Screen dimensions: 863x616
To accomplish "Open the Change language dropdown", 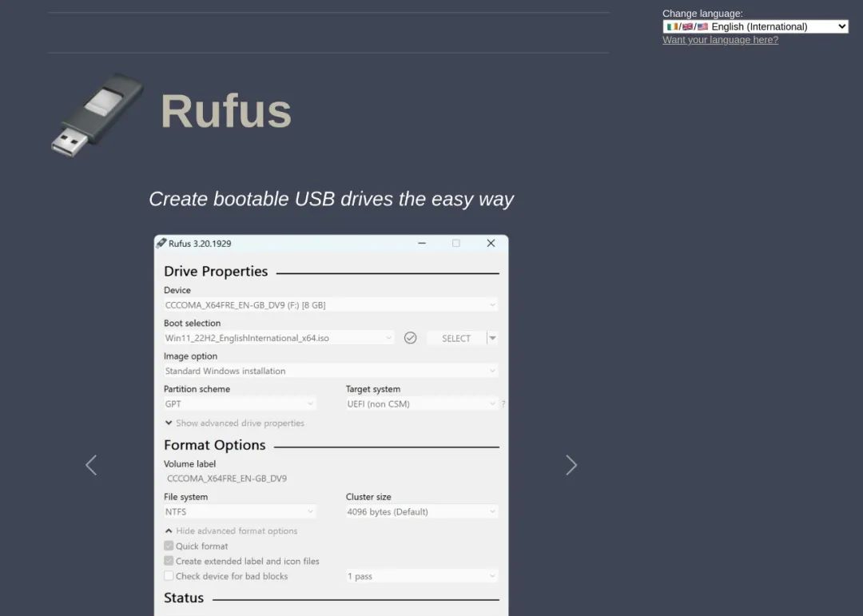I will 755,26.
